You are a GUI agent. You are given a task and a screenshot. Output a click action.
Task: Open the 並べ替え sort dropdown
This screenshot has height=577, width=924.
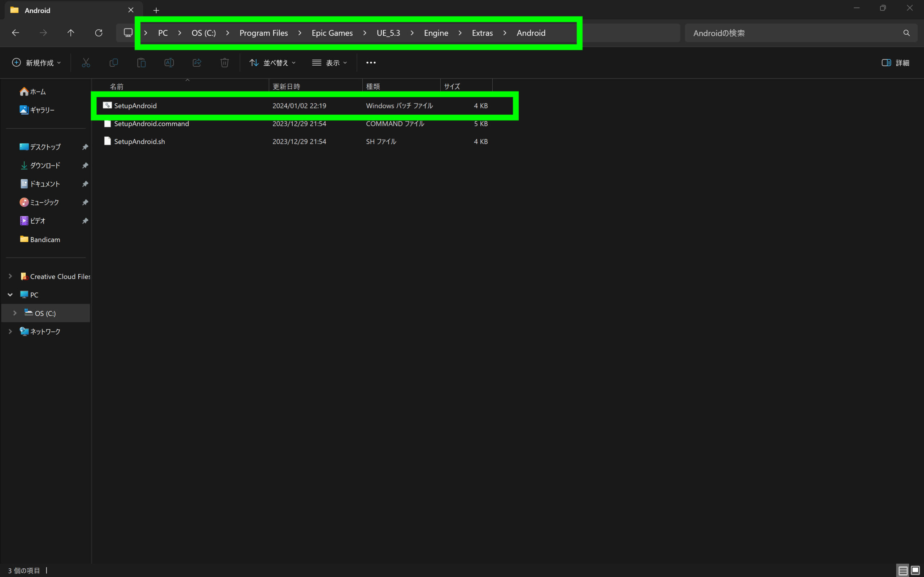coord(272,63)
